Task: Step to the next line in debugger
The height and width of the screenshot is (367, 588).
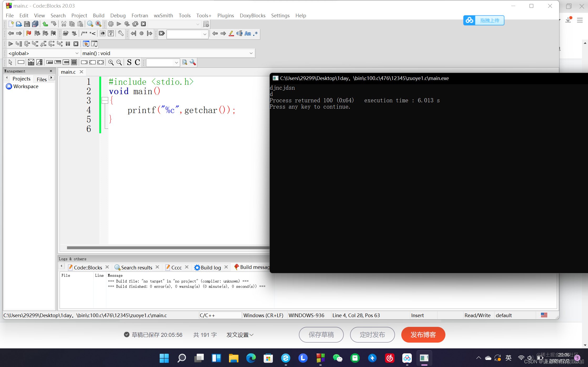Action: point(27,44)
